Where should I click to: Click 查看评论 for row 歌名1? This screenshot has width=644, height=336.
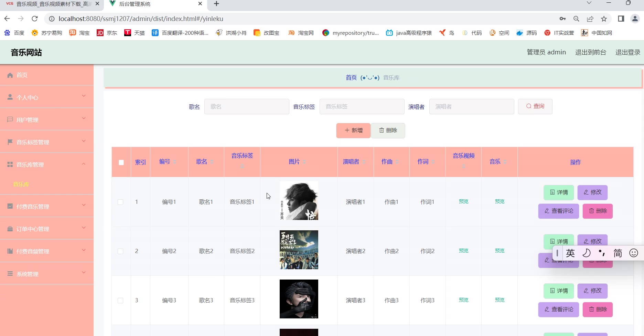coord(559,211)
